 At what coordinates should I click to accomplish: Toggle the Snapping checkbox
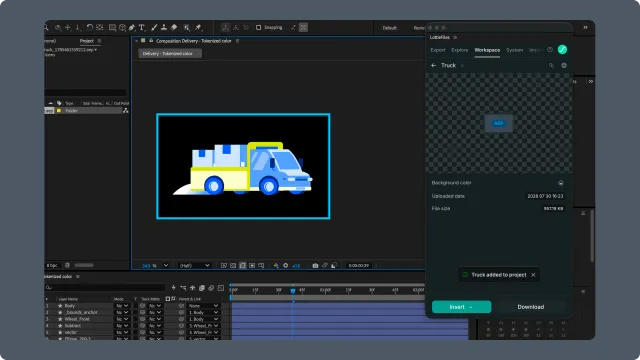[x=258, y=27]
